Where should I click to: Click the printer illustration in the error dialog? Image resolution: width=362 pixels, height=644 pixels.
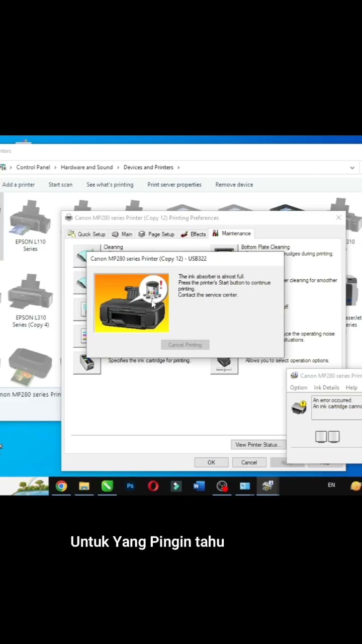(x=132, y=303)
